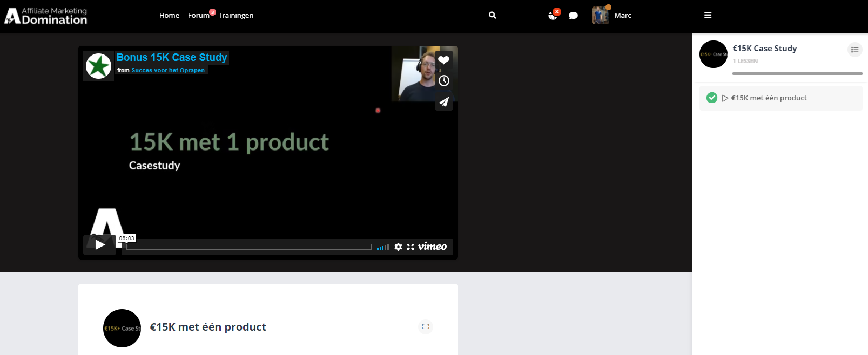Open messages chat bubble icon
Image resolution: width=868 pixels, height=355 pixels.
(573, 16)
